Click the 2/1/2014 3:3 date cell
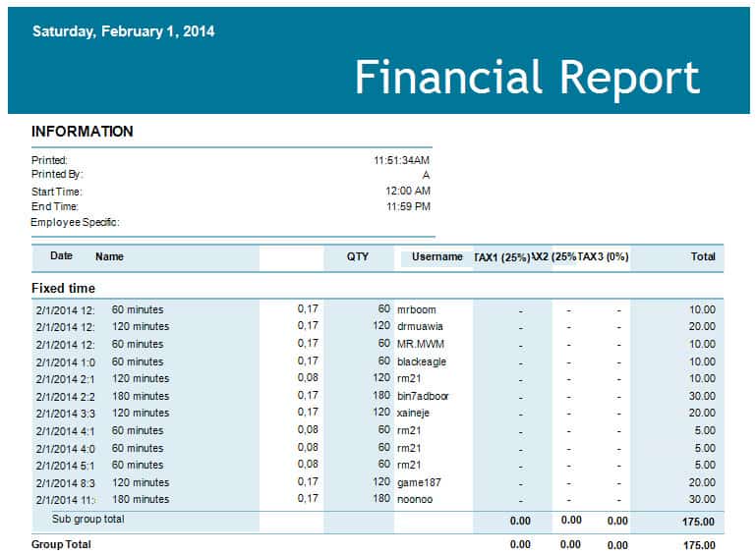 click(66, 414)
